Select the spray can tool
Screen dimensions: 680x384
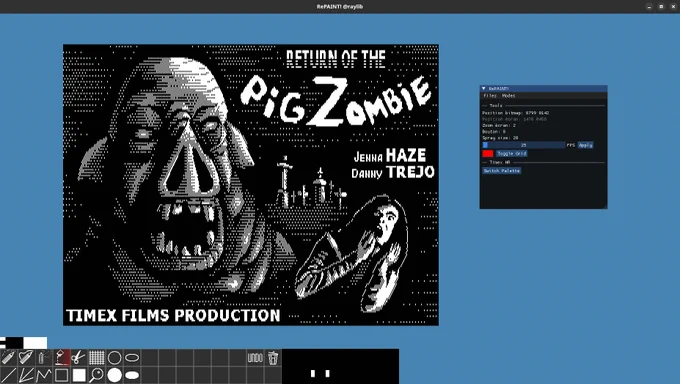click(x=43, y=358)
